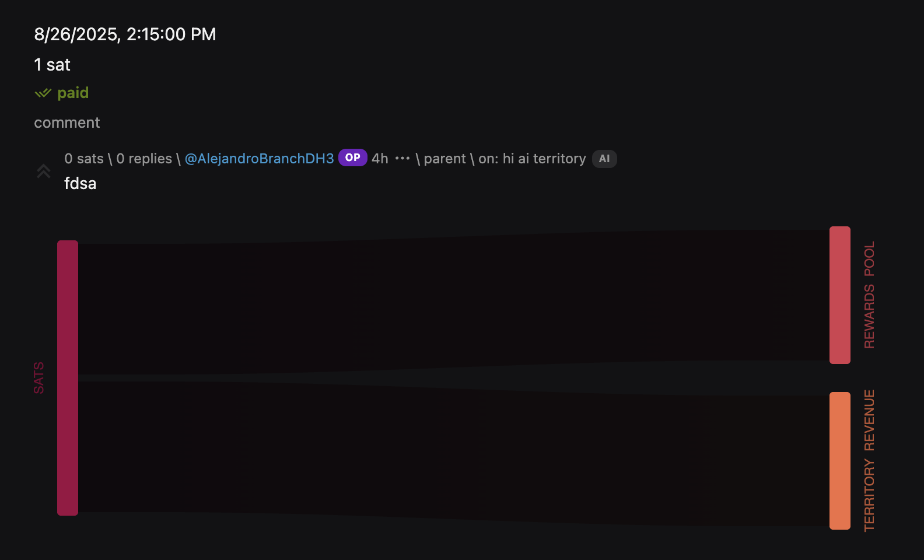Viewport: 924px width, 560px height.
Task: Click the upvote zap arrow icon
Action: click(x=44, y=171)
